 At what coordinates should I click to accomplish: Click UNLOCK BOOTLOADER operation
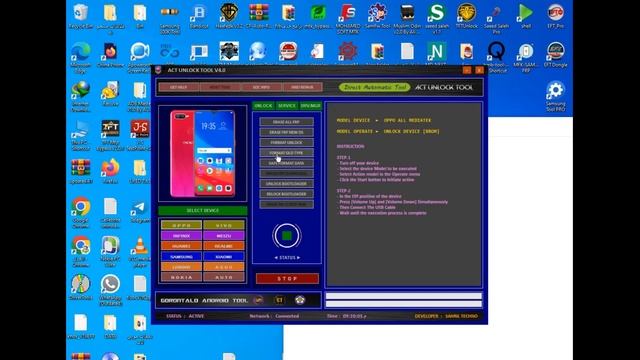[287, 184]
